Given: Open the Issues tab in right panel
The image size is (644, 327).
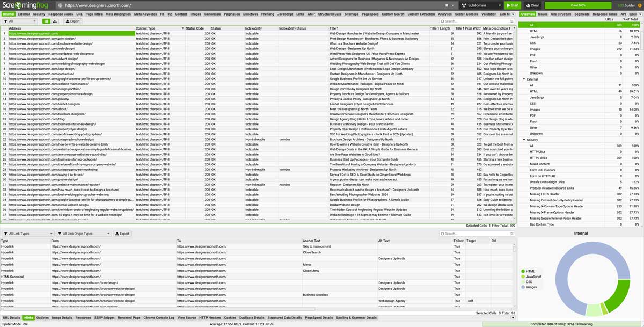Looking at the screenshot, I should pyautogui.click(x=543, y=14).
